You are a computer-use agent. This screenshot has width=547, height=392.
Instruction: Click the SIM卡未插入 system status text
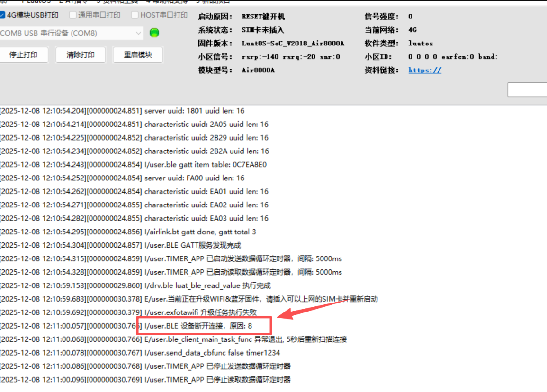point(262,29)
